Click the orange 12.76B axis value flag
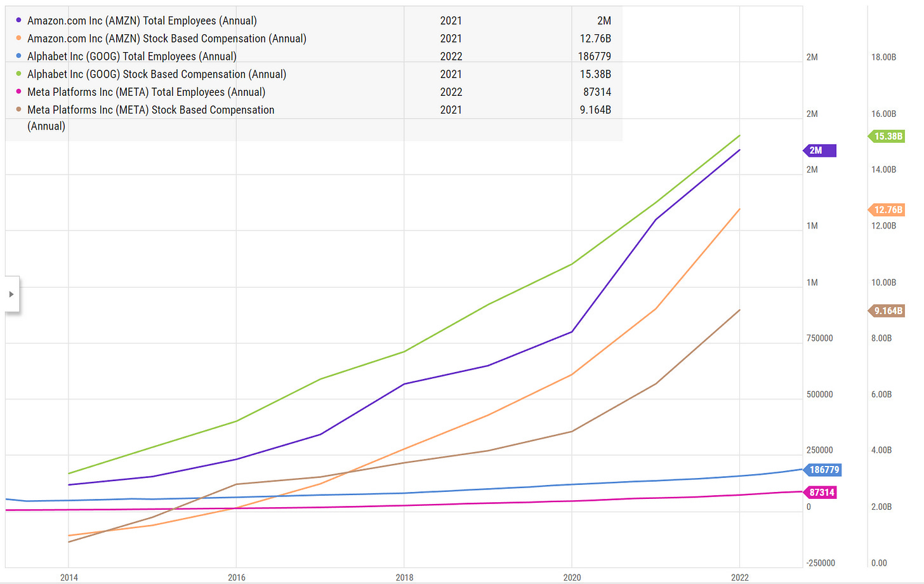Screen dimensions: 924x584 pyautogui.click(x=886, y=210)
